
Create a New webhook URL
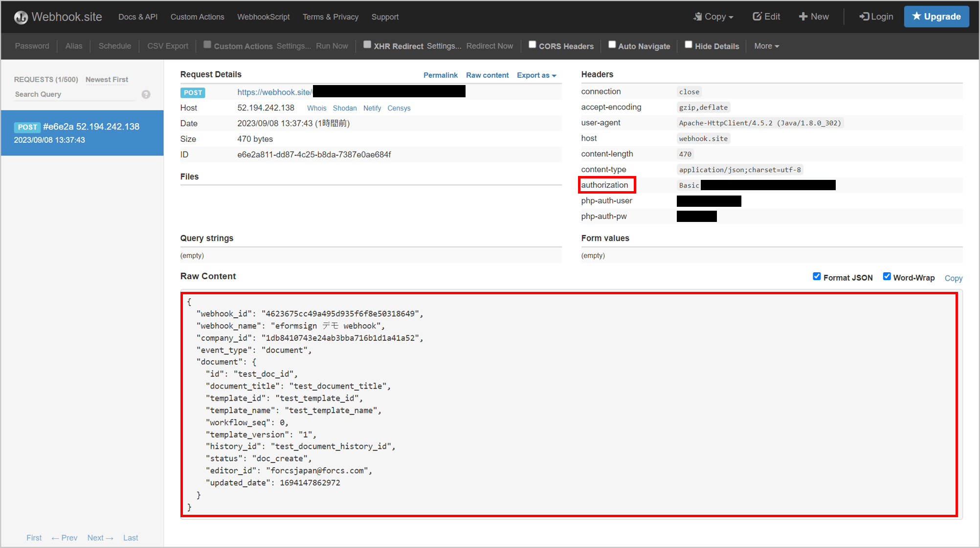[x=814, y=17]
